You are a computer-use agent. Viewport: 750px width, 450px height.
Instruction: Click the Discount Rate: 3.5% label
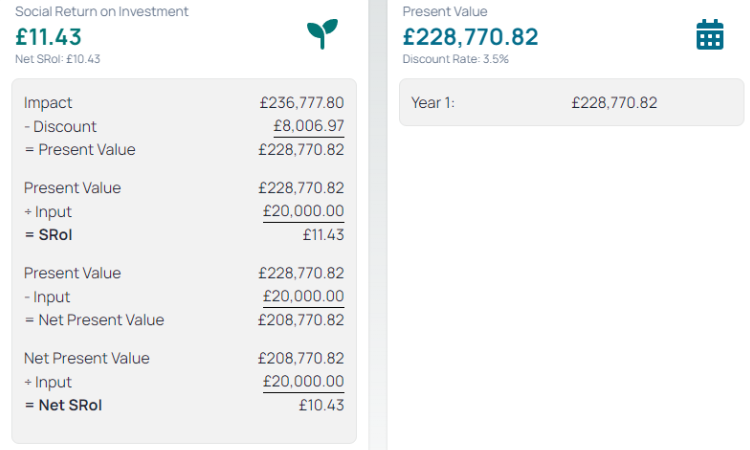[x=455, y=59]
